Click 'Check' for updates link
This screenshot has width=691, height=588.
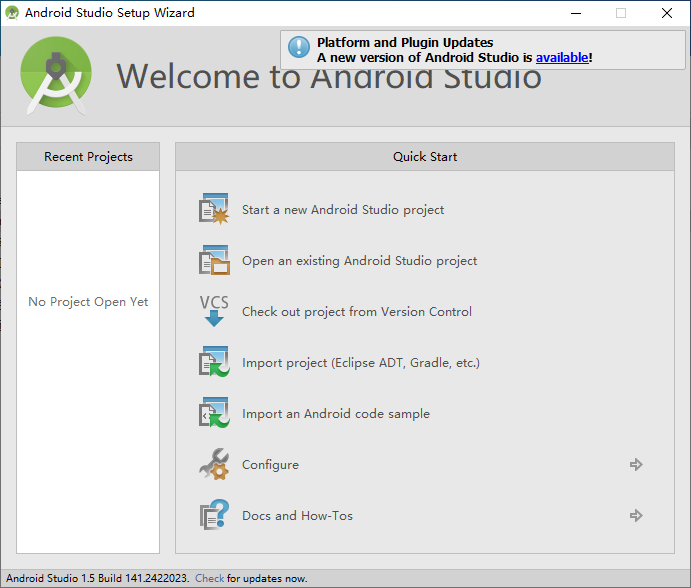(209, 578)
